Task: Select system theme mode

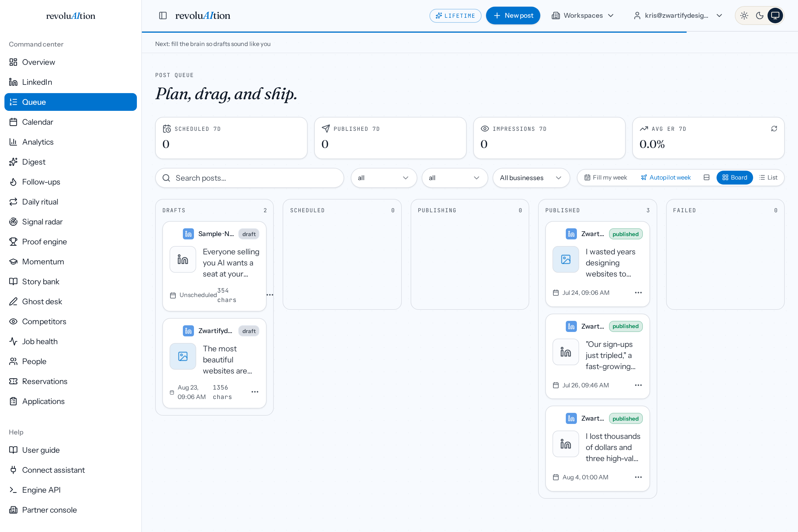Action: pyautogui.click(x=775, y=16)
